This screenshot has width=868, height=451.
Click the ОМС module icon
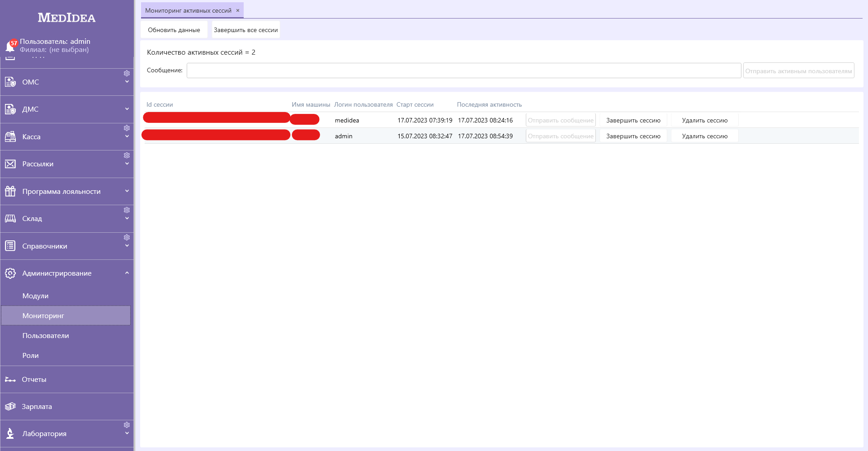[10, 82]
